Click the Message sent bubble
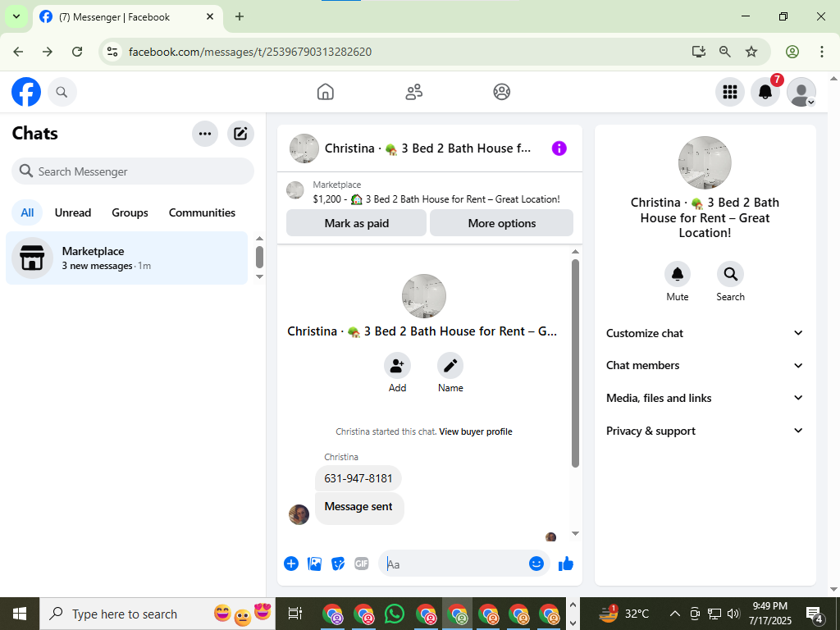 (358, 507)
